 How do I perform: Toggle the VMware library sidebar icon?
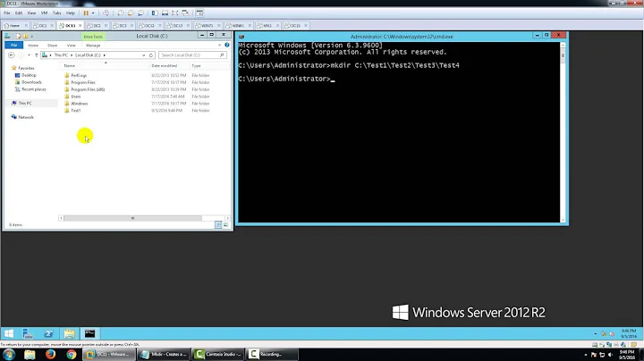coord(155,13)
